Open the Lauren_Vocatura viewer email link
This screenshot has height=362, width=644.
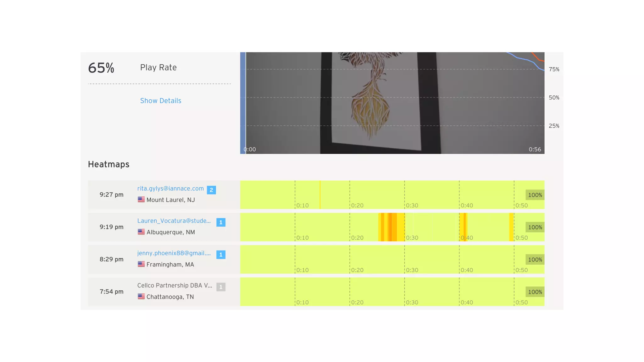[174, 221]
